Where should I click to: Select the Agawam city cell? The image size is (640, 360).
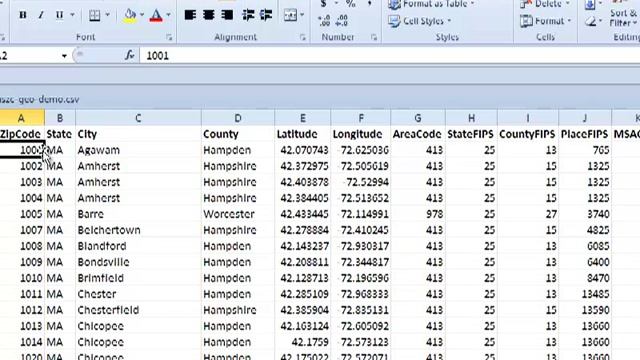138,150
